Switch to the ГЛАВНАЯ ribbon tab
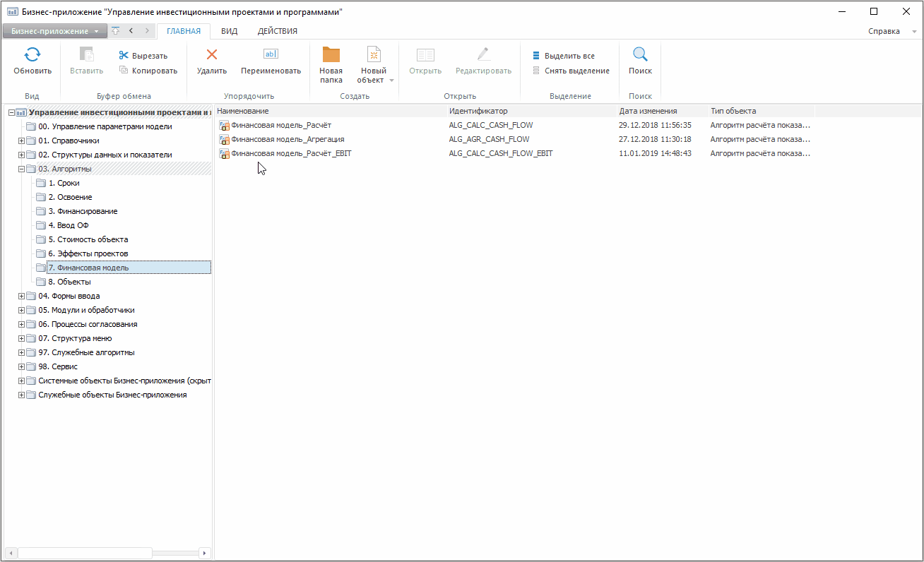This screenshot has height=562, width=924. click(x=184, y=31)
